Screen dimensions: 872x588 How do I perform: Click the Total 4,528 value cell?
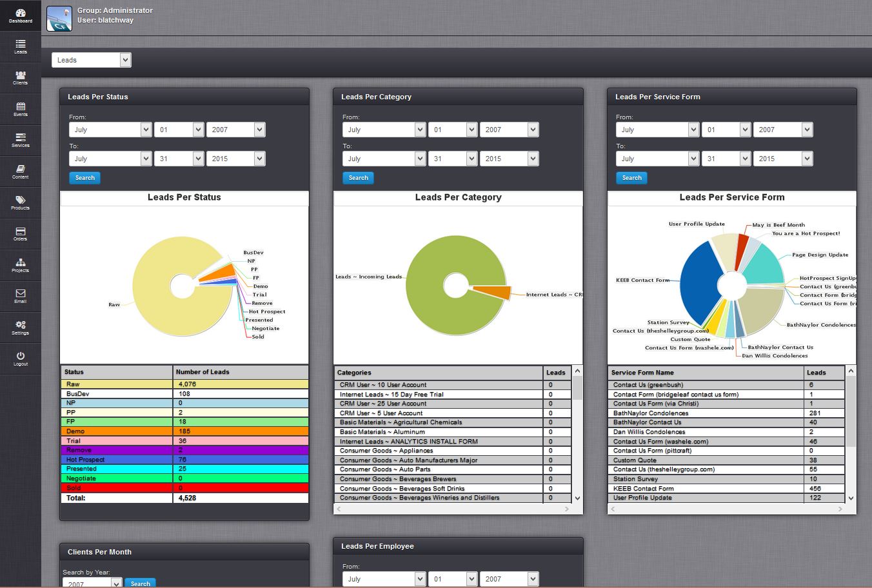[241, 498]
